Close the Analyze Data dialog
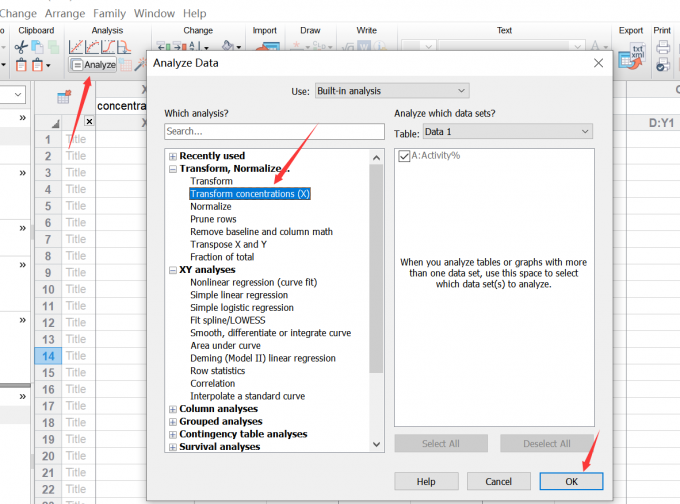Viewport: 680px width, 504px height. 598,63
